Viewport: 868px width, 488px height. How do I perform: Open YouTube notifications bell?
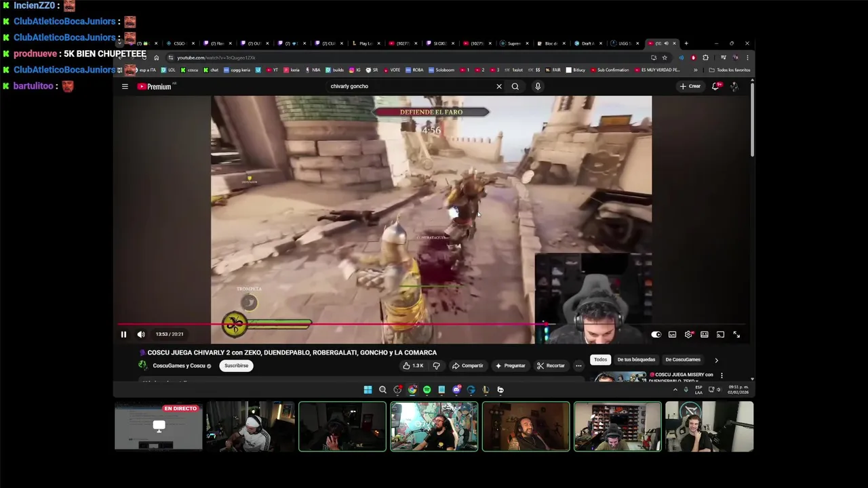click(715, 86)
